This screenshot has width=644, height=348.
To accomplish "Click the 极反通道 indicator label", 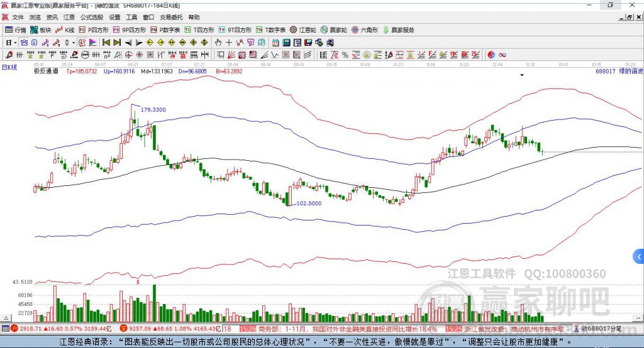I will (46, 71).
